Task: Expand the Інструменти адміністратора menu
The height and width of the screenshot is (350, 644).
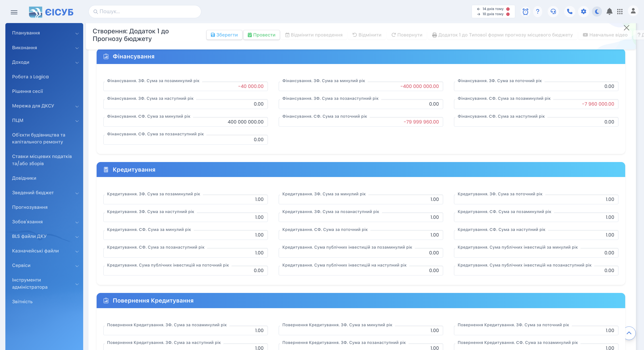Action: (44, 284)
